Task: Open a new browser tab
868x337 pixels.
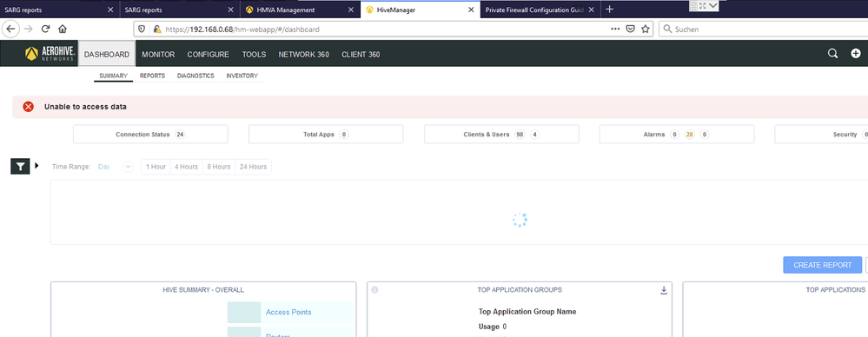Action: tap(609, 10)
